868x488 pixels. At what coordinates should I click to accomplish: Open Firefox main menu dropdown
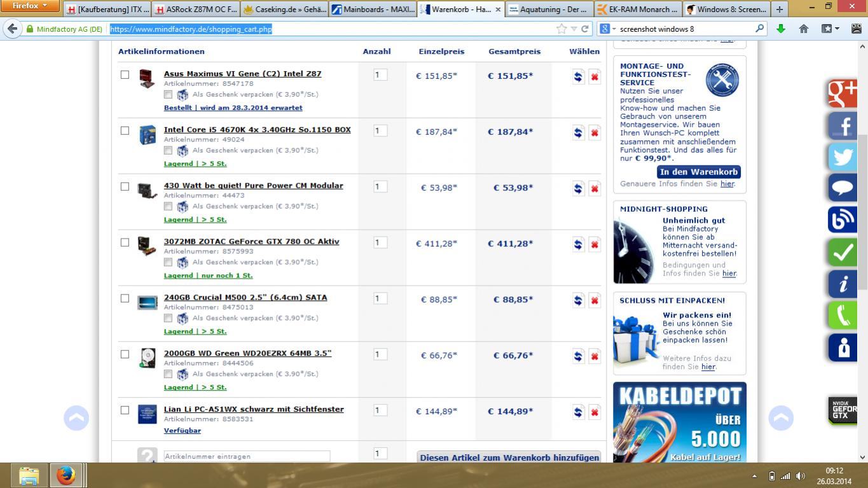30,6
